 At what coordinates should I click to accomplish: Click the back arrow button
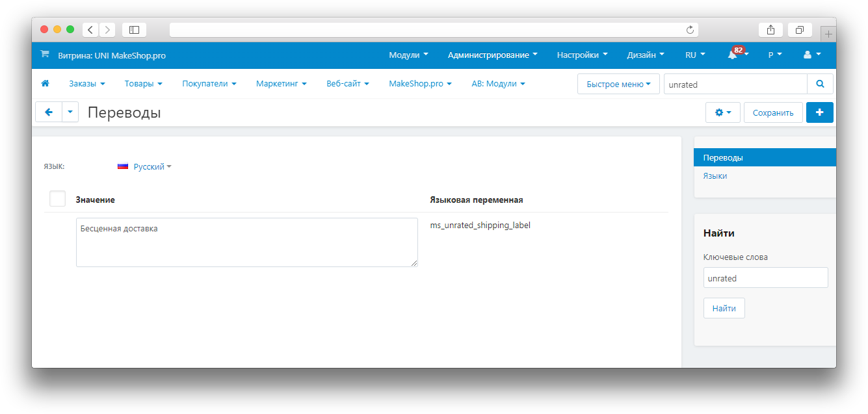(49, 112)
